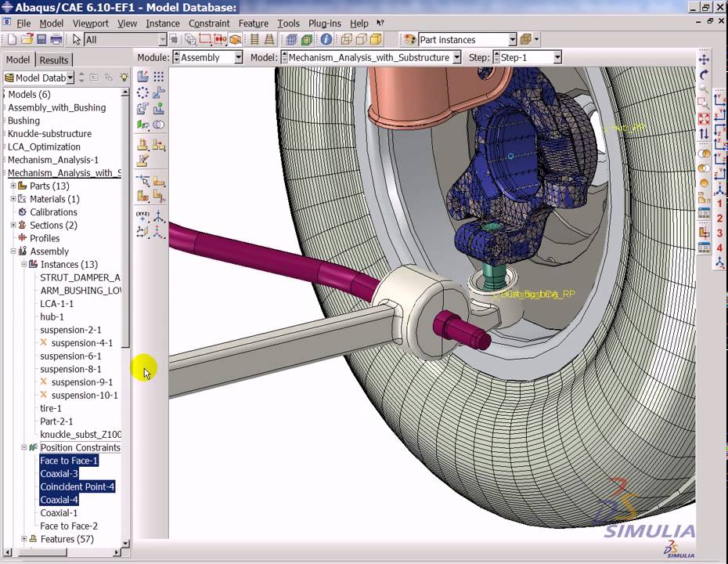Image resolution: width=728 pixels, height=564 pixels.
Task: Open the File menu
Action: pyautogui.click(x=23, y=23)
